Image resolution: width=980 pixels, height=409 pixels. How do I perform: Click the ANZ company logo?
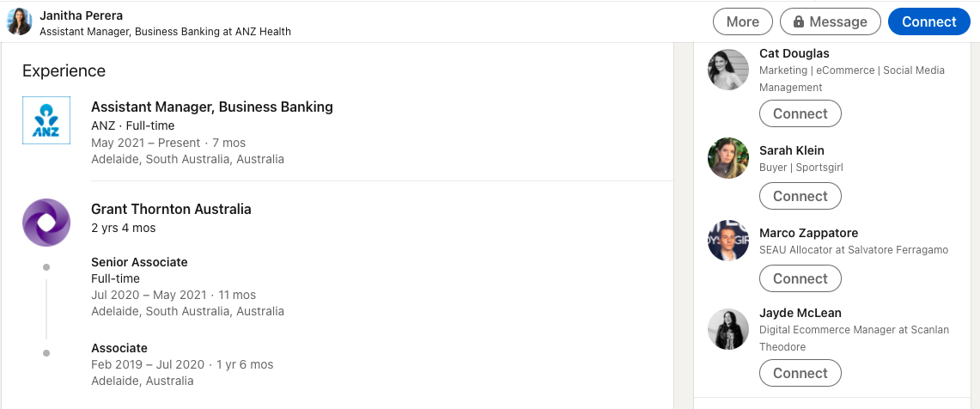[x=46, y=120]
